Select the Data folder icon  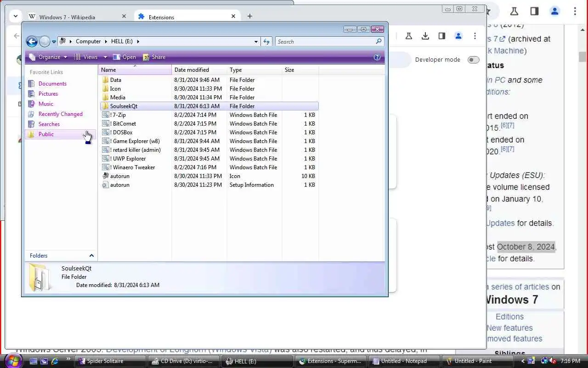[105, 80]
